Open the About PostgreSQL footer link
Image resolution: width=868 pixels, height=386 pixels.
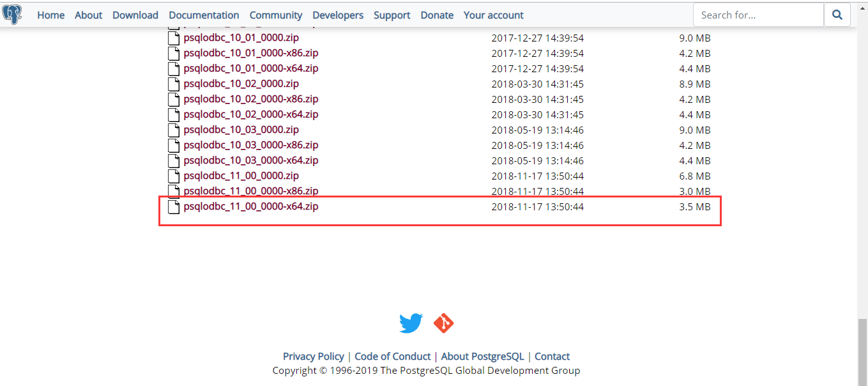pos(483,357)
